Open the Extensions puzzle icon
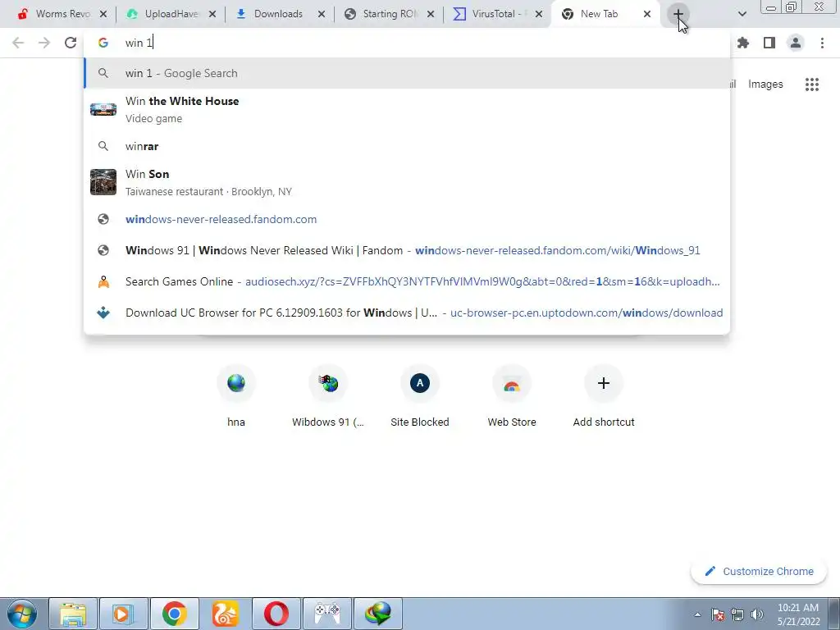Viewport: 840px width, 630px height. coord(743,43)
